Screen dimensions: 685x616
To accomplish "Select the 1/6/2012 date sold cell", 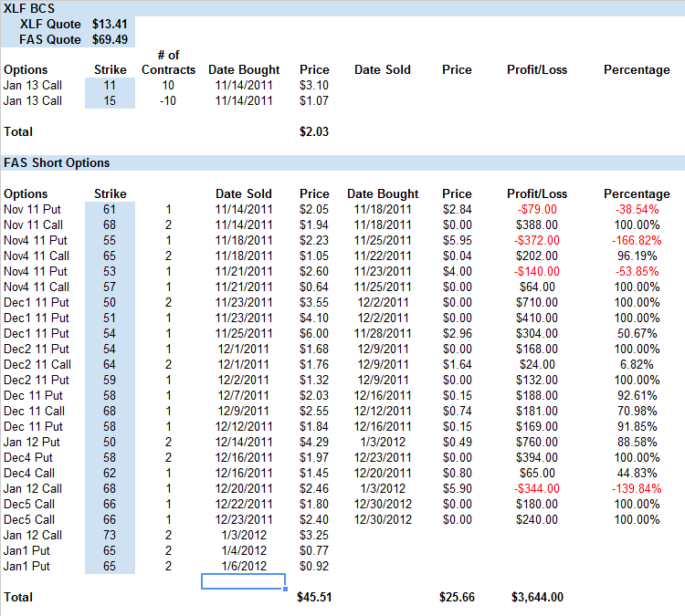I will 243,566.
